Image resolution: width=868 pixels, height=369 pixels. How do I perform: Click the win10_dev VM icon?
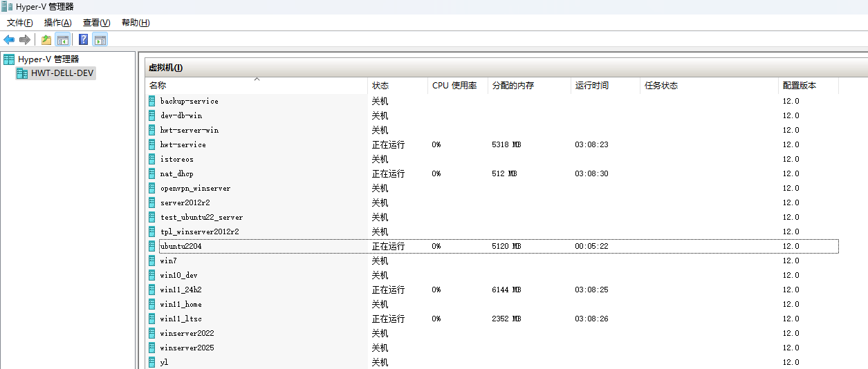(x=152, y=275)
